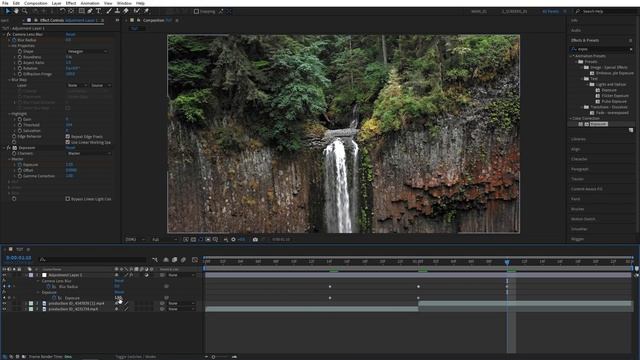Open the Paragraph panel
The height and width of the screenshot is (360, 640).
click(x=580, y=169)
